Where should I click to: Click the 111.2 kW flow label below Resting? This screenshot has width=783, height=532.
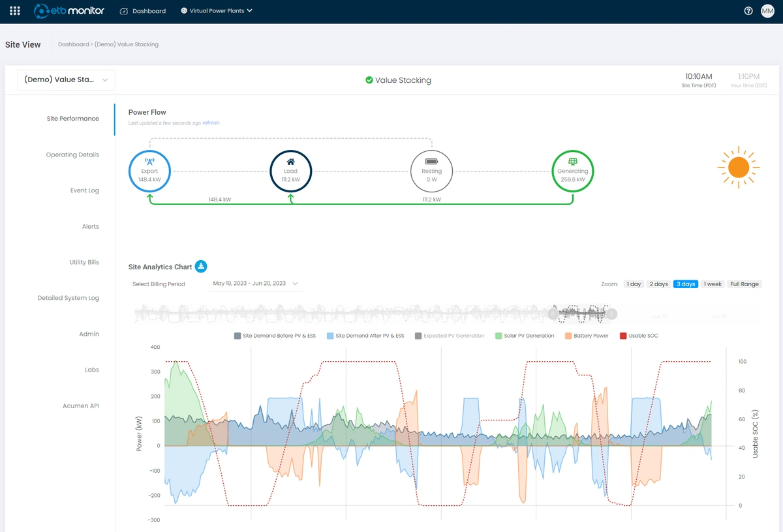click(x=431, y=199)
